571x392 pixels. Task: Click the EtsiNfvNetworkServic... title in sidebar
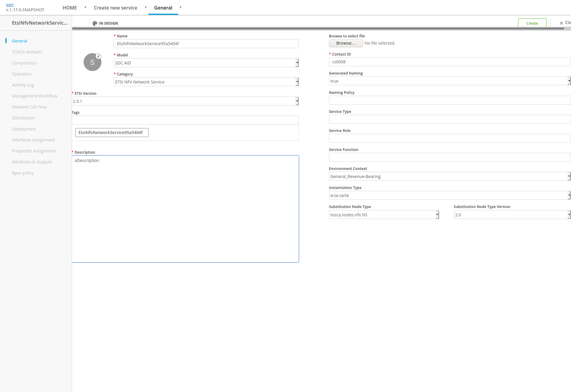coord(40,23)
